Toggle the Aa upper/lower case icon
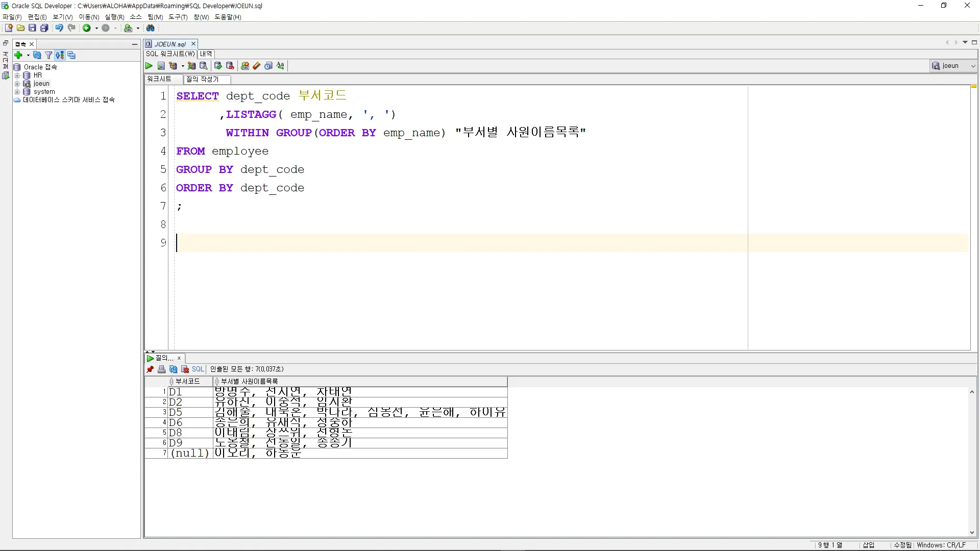The image size is (980, 551). tap(280, 66)
